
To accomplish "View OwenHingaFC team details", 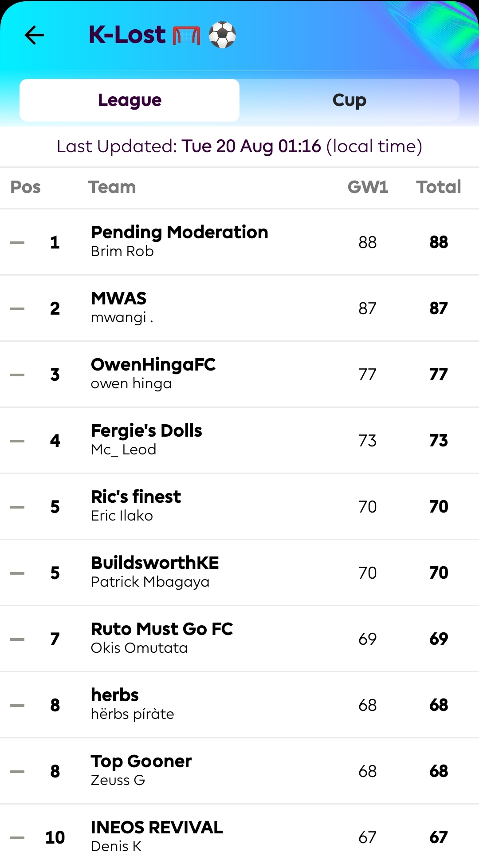I will (239, 374).
